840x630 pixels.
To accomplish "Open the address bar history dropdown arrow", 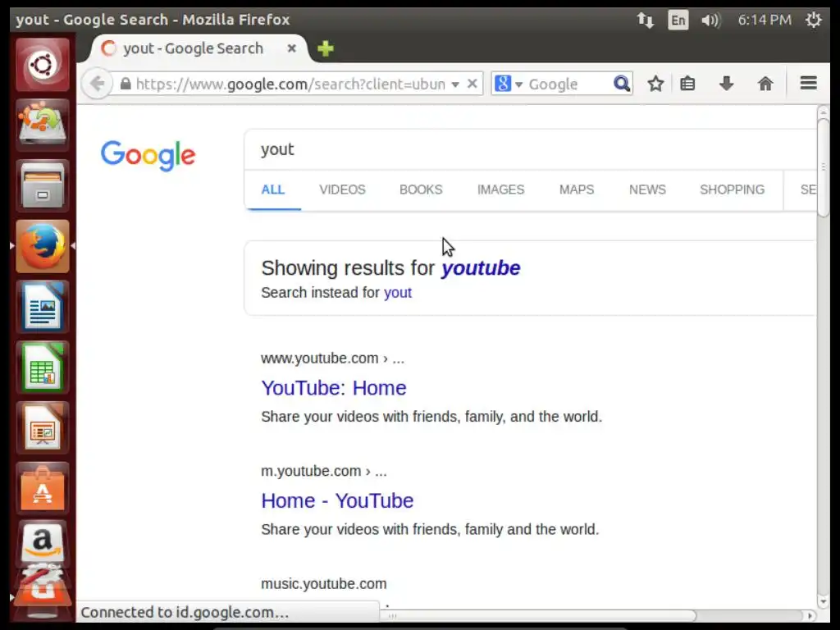I will [455, 84].
